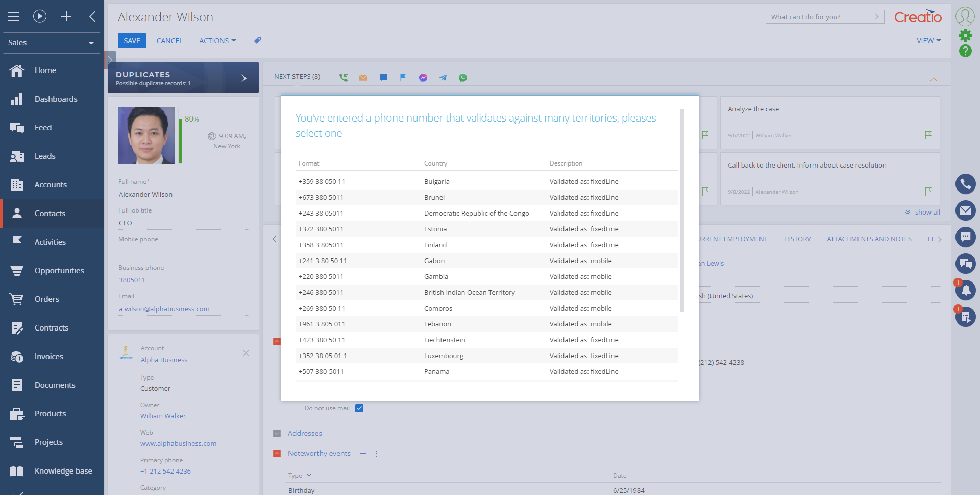Screen dimensions: 980x495
Task: Open the Alpha Business account link
Action: (164, 360)
